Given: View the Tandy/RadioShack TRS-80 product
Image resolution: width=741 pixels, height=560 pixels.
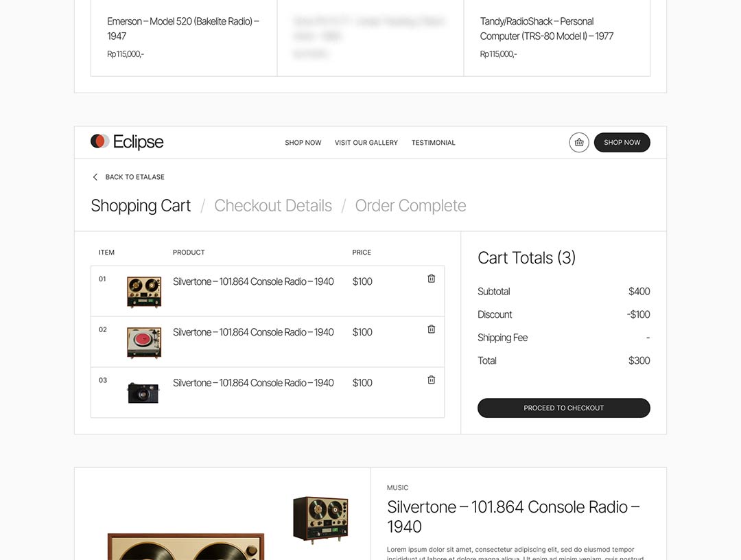Looking at the screenshot, I should pos(547,29).
